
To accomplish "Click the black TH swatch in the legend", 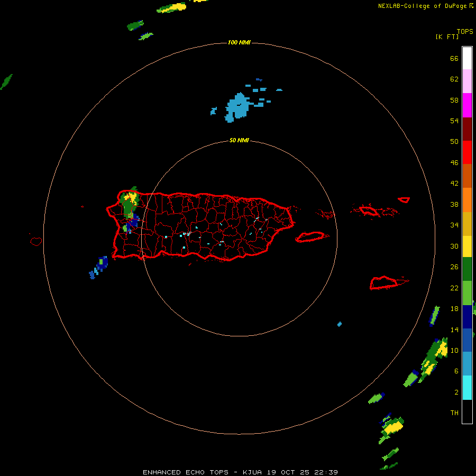I will tap(467, 411).
